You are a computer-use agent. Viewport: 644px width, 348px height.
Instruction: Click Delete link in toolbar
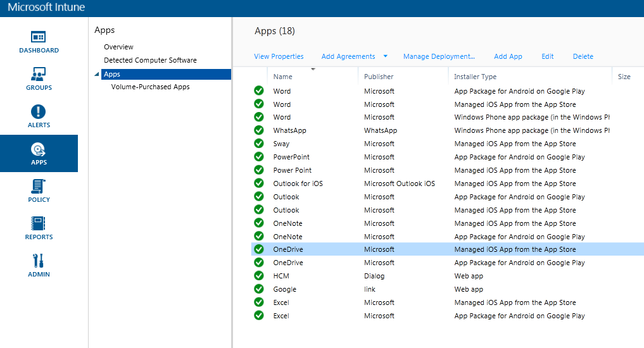[583, 56]
